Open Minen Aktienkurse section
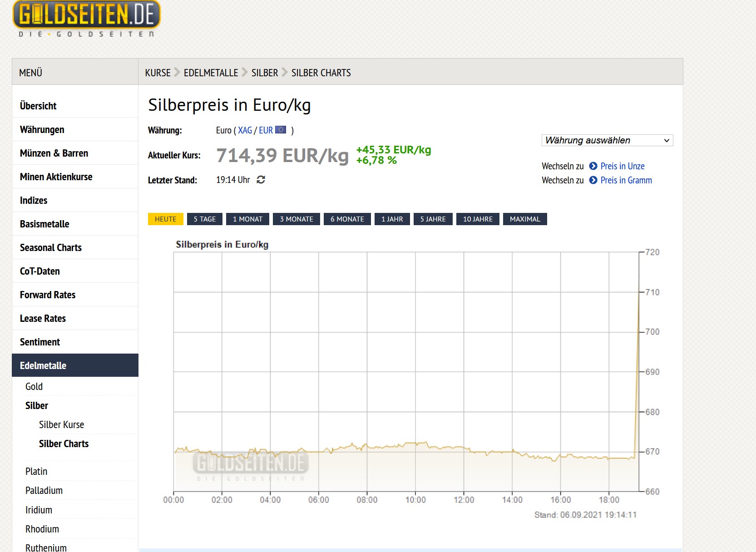The width and height of the screenshot is (756, 552). click(75, 177)
